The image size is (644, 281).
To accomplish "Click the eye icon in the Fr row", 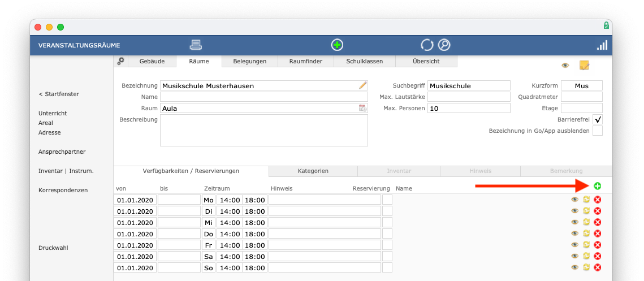I will [x=575, y=245].
